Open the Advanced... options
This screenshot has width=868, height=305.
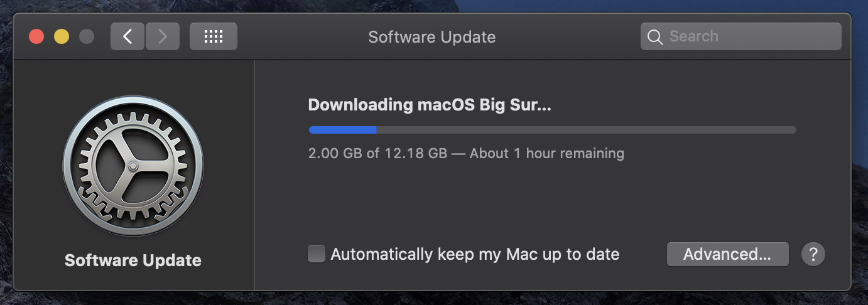[727, 254]
